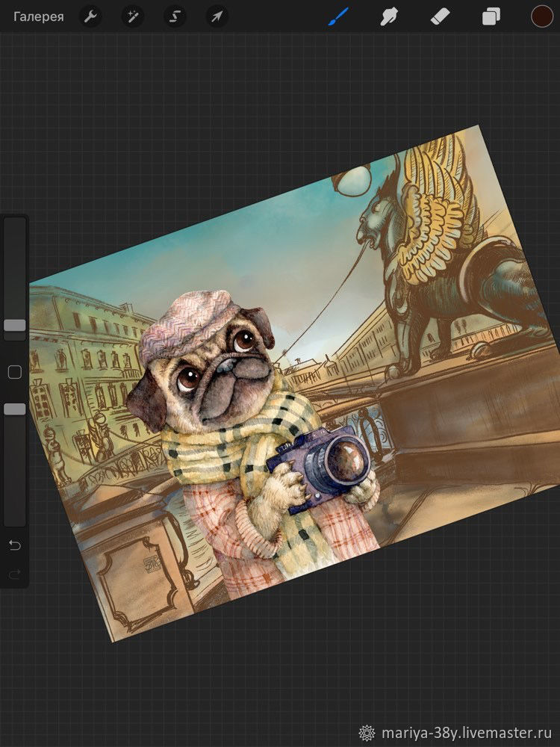Activate the Transform arrow tool
The width and height of the screenshot is (560, 747).
(x=217, y=17)
